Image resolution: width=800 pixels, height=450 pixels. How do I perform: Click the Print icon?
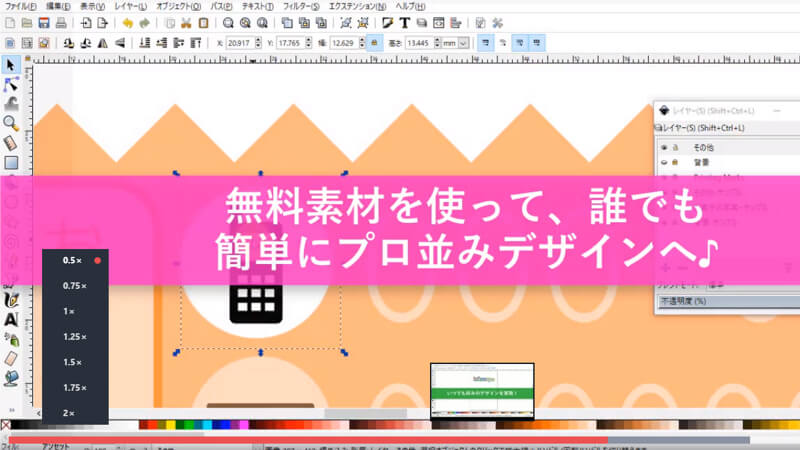[61, 23]
